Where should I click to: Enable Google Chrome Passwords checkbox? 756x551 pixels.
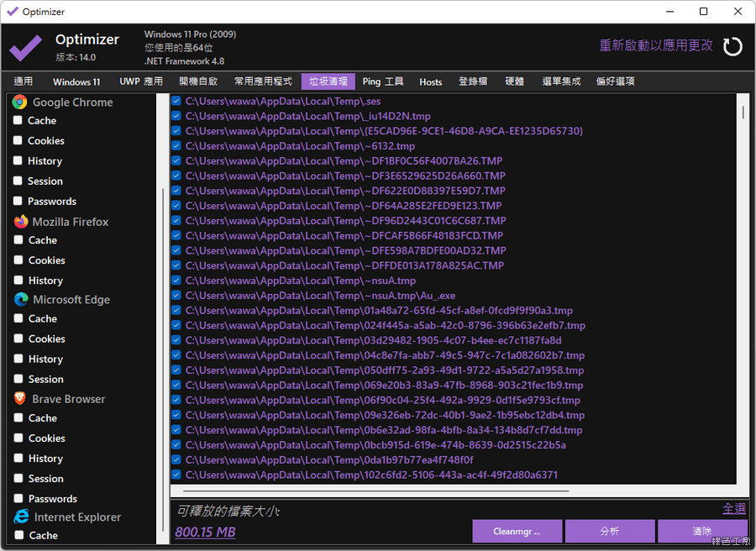point(18,201)
